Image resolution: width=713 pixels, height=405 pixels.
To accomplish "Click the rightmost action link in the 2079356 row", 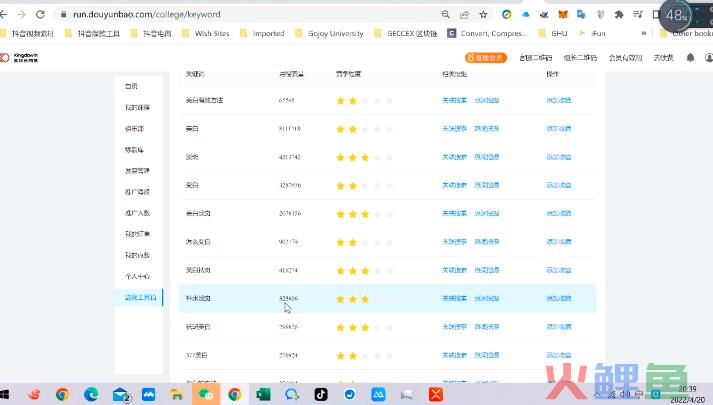I will coord(558,213).
